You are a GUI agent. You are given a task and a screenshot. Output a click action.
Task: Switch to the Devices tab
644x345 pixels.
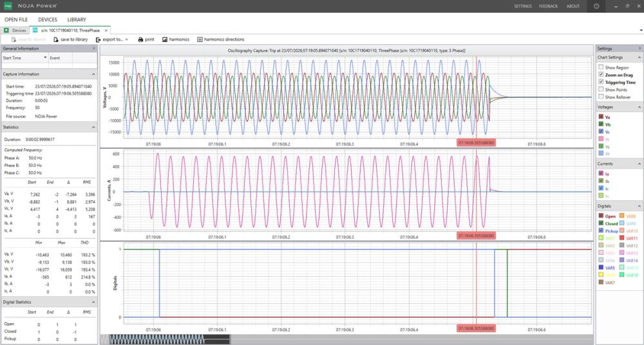point(15,30)
